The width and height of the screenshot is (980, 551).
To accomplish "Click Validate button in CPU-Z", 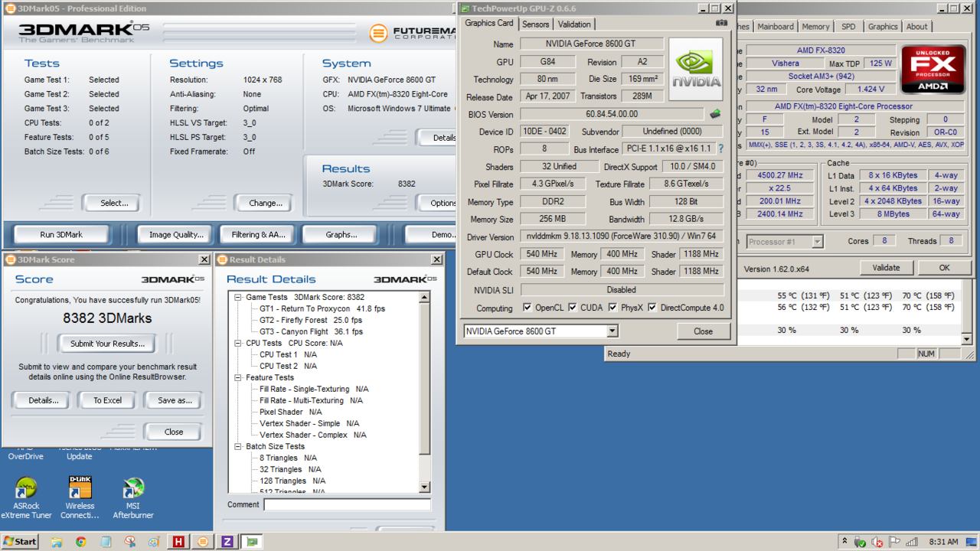I will [x=886, y=268].
